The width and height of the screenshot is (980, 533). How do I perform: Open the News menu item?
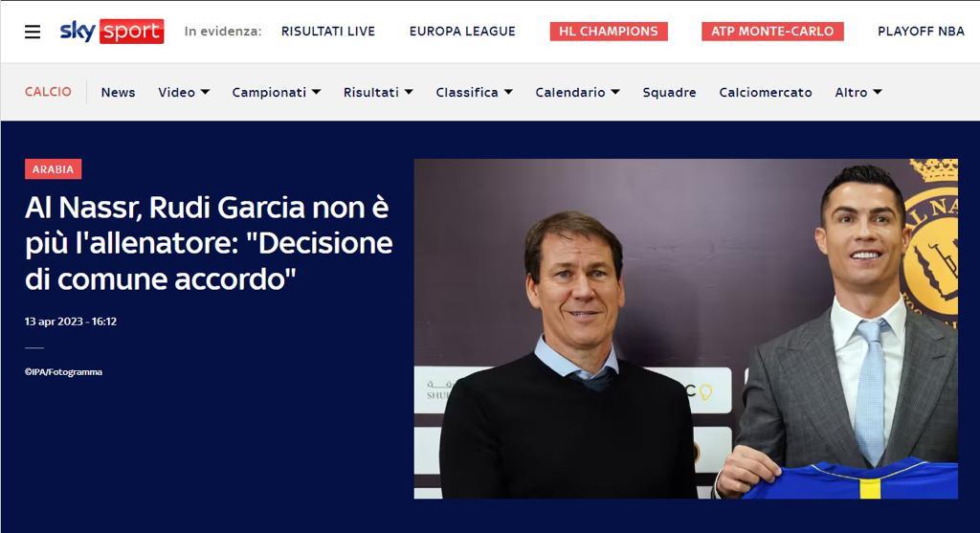point(118,93)
